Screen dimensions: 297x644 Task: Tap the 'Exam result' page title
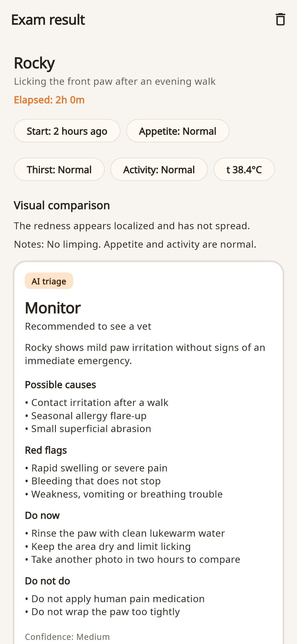(x=48, y=20)
